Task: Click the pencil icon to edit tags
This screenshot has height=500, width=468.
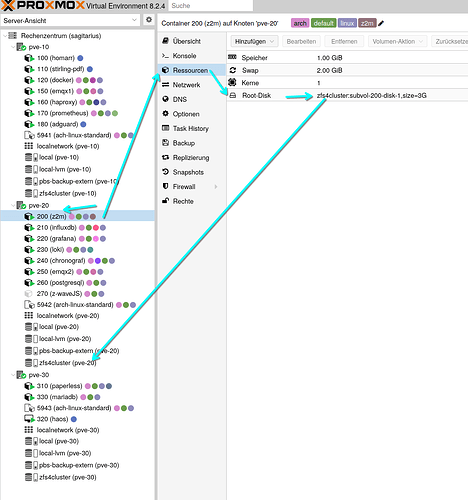Action: pos(381,23)
